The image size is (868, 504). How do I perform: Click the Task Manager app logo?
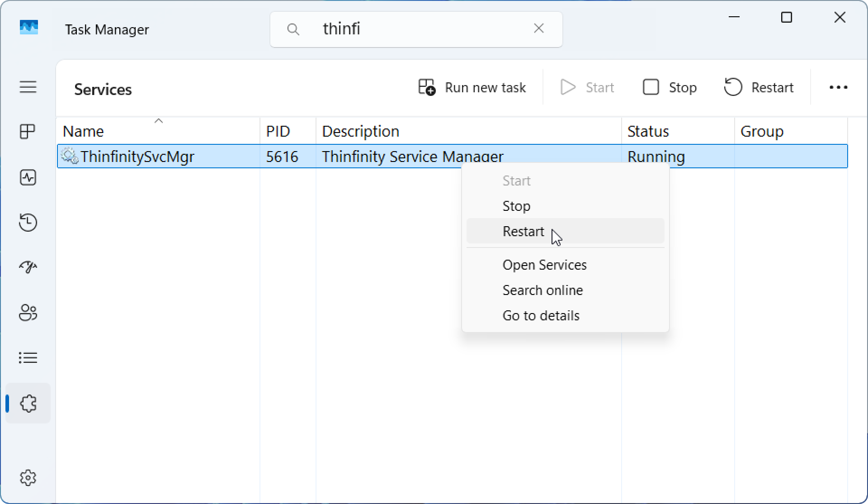[29, 28]
